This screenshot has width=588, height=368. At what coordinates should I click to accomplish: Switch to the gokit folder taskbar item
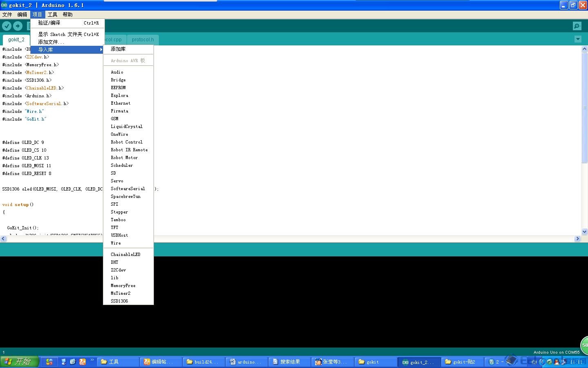click(x=376, y=362)
